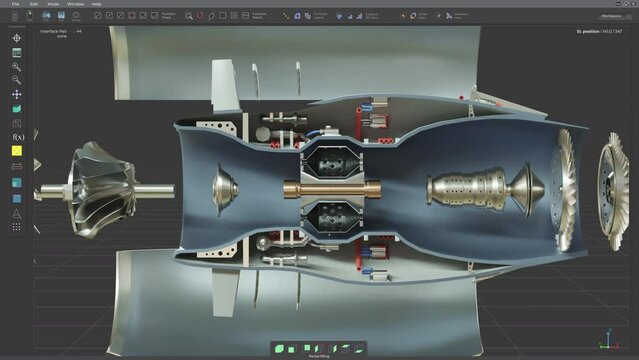This screenshot has width=639, height=360.
Task: Click the circular settings icon in top toolbar
Action: [76, 16]
